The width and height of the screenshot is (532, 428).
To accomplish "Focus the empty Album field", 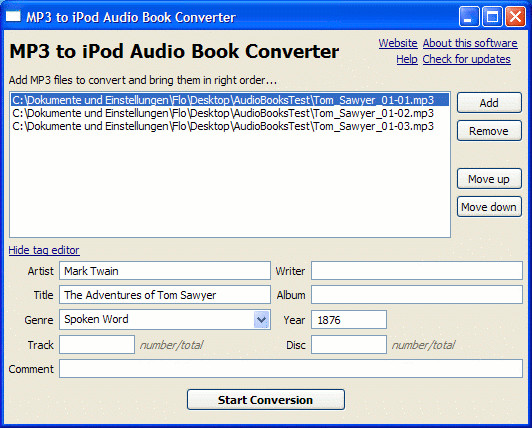I will click(417, 294).
